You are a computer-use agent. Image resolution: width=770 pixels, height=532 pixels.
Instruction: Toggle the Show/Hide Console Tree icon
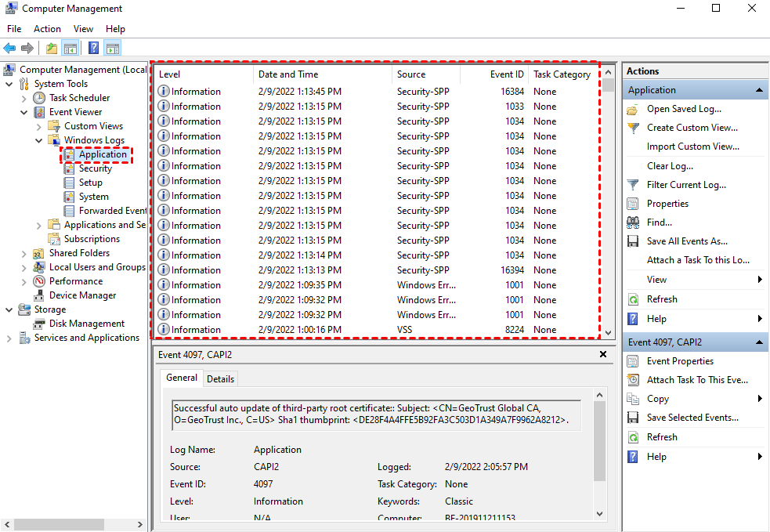click(70, 49)
